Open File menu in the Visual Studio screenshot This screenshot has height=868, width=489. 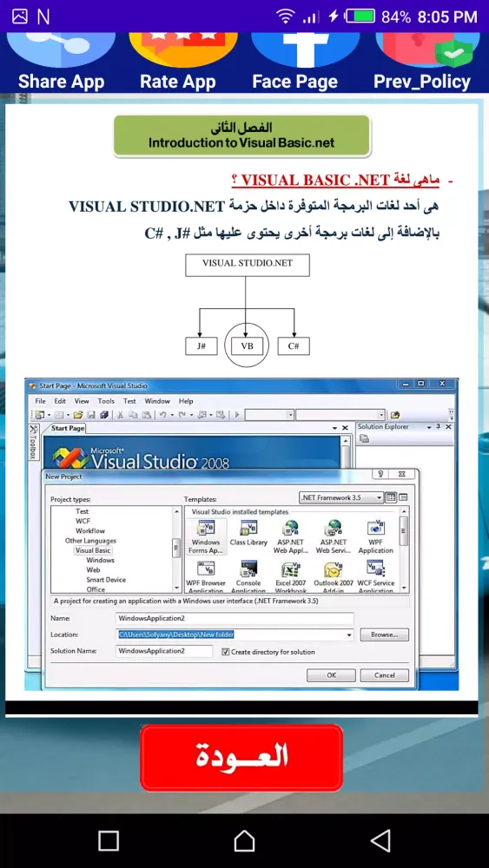pyautogui.click(x=41, y=401)
